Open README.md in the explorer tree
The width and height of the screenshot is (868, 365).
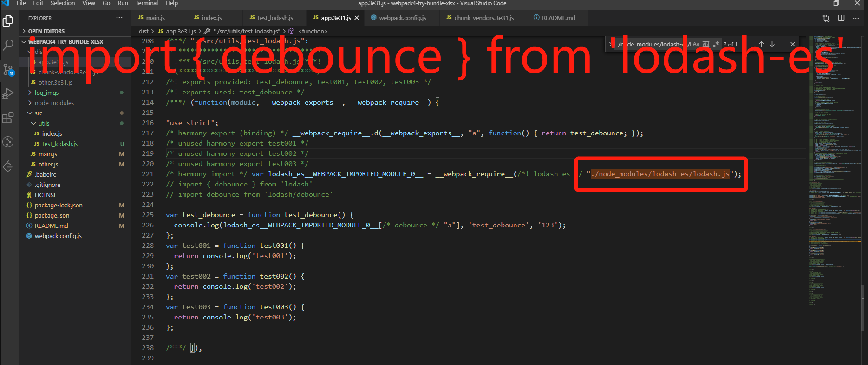coord(75,226)
